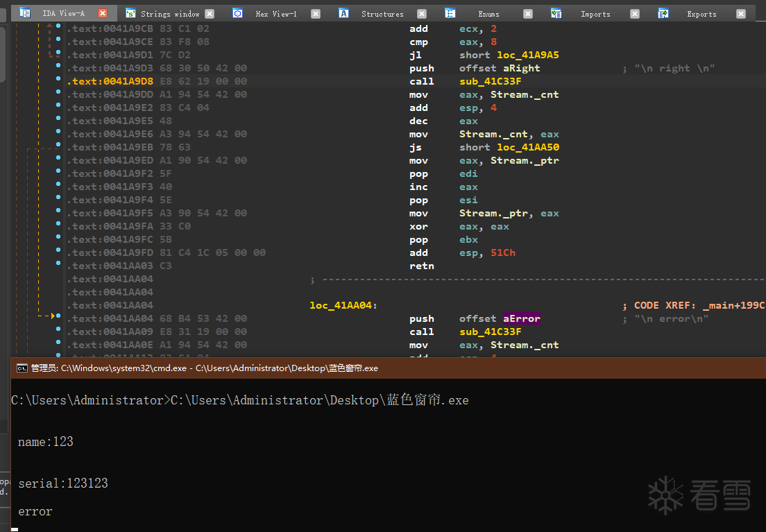Image resolution: width=766 pixels, height=532 pixels.
Task: Click the Strings window tab icon
Action: click(x=130, y=13)
